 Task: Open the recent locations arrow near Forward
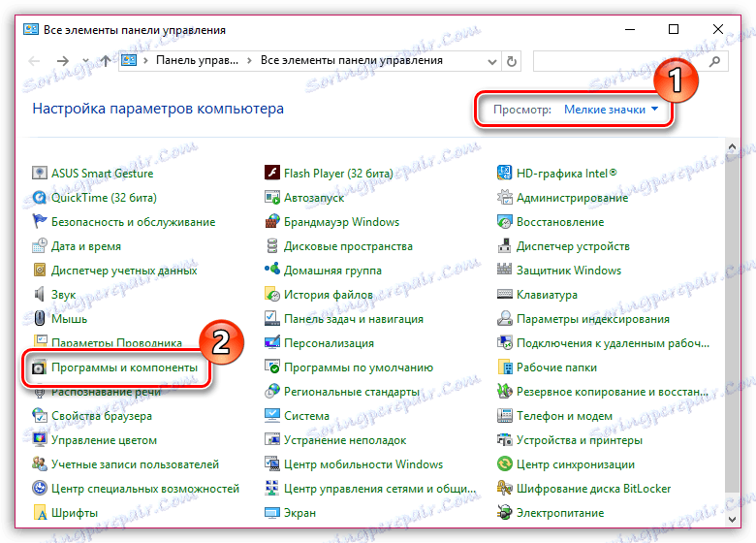pos(86,61)
